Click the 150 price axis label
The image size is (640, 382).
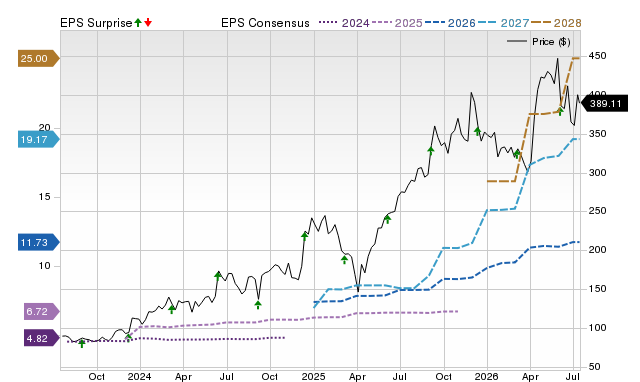(x=597, y=289)
